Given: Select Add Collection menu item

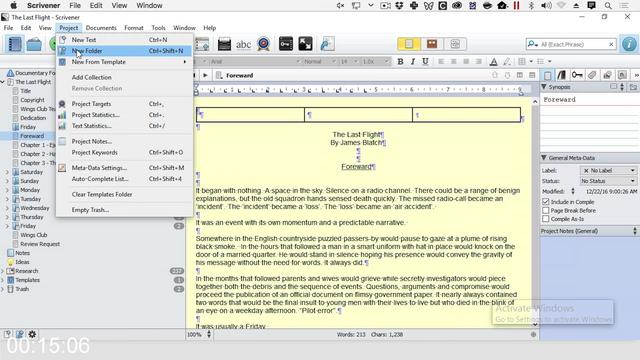Looking at the screenshot, I should 124,77.
